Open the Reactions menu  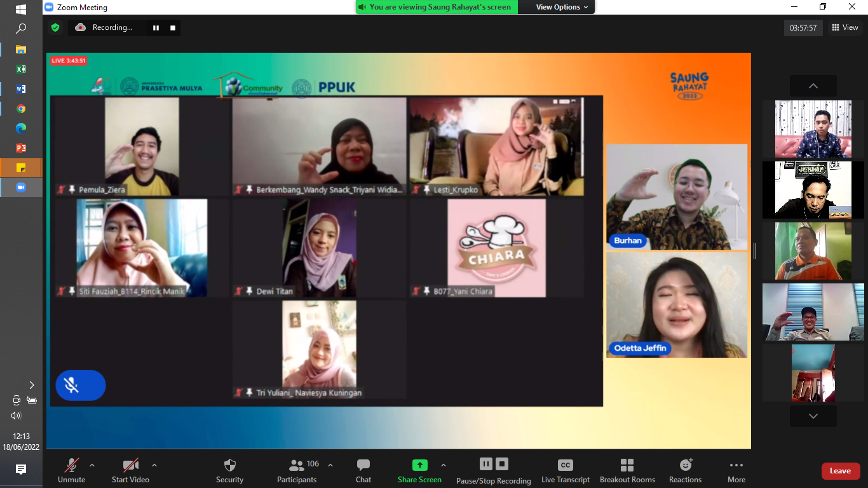coord(685,471)
